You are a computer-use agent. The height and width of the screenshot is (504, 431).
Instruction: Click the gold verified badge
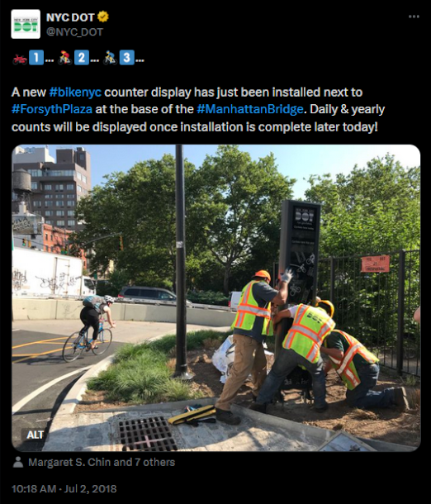tap(102, 17)
